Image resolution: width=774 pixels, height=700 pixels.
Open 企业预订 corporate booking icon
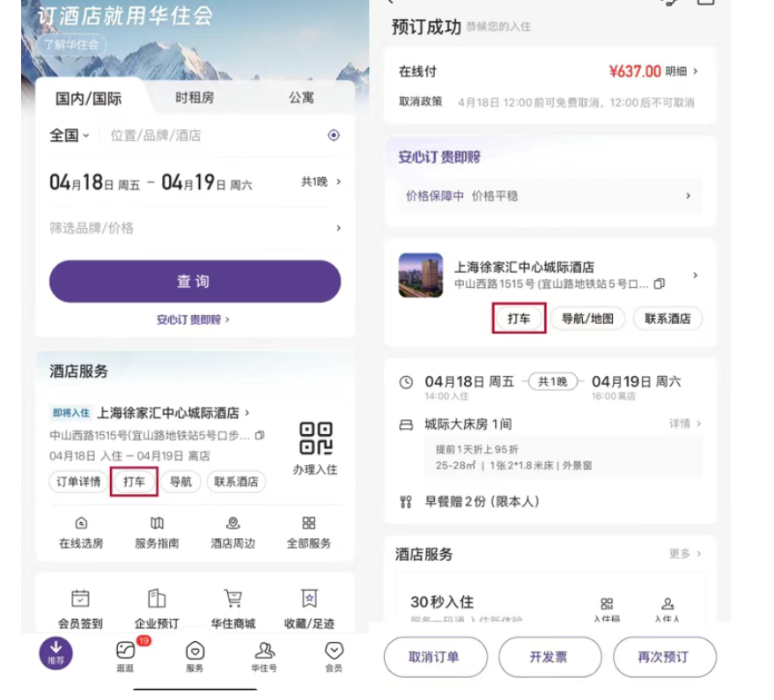pos(157,599)
